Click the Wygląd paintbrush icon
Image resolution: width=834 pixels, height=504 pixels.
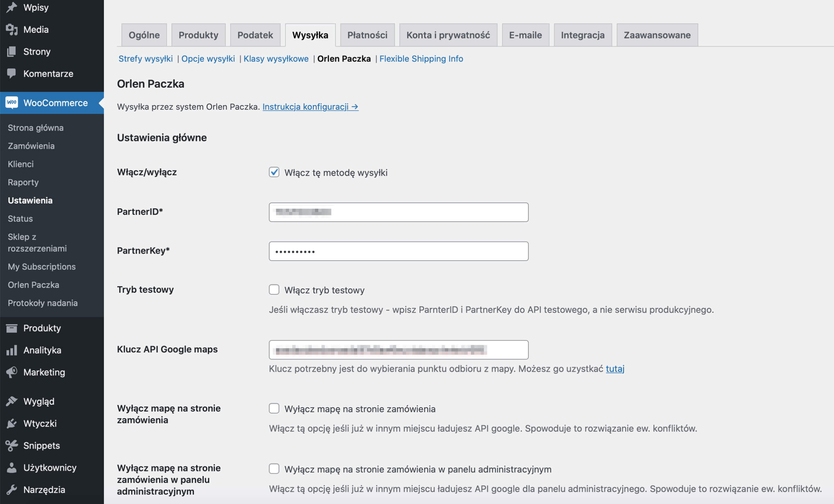pyautogui.click(x=11, y=401)
